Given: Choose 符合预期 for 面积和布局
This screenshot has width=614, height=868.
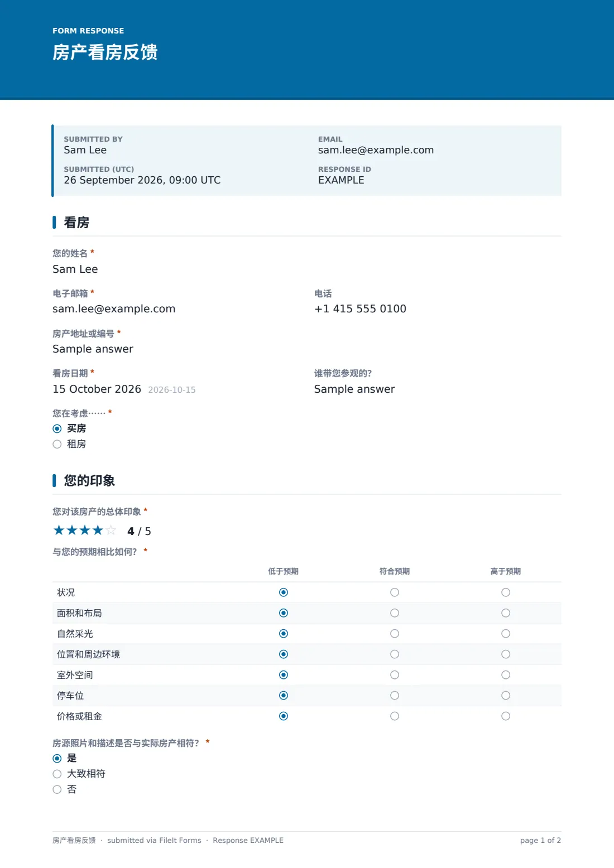Looking at the screenshot, I should coord(395,613).
